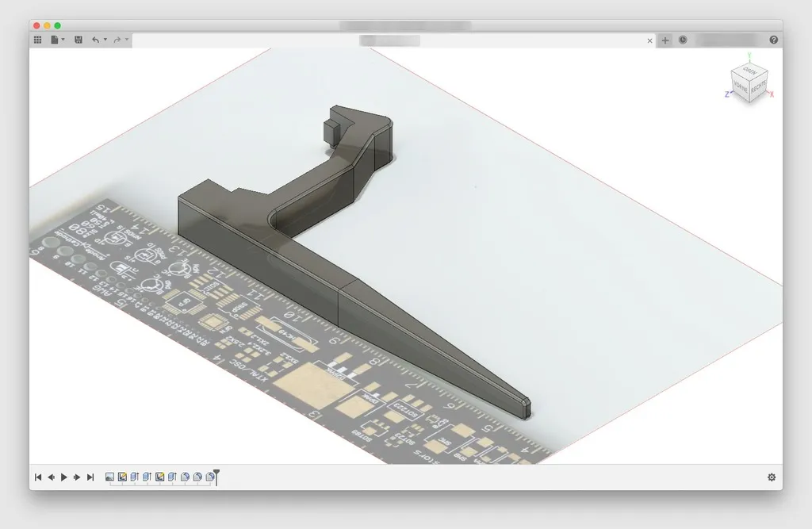Select the first fillet feature in timeline
The width and height of the screenshot is (812, 529).
(185, 477)
